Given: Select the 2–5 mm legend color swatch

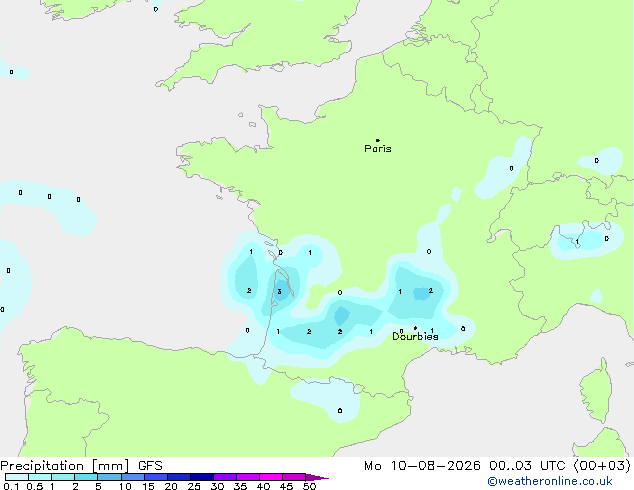Looking at the screenshot, I should coord(86,477).
